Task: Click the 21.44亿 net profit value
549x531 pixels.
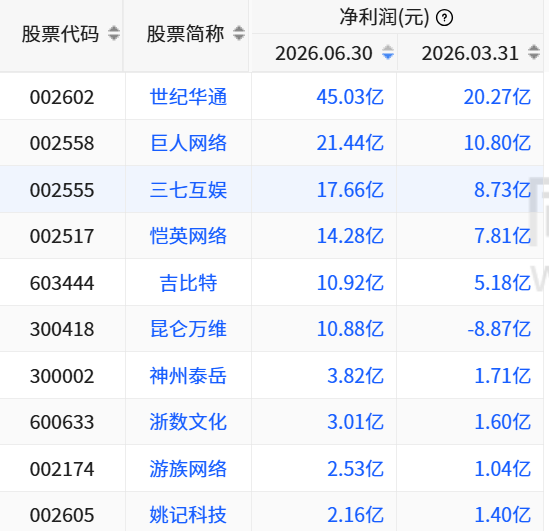Action: pyautogui.click(x=350, y=143)
